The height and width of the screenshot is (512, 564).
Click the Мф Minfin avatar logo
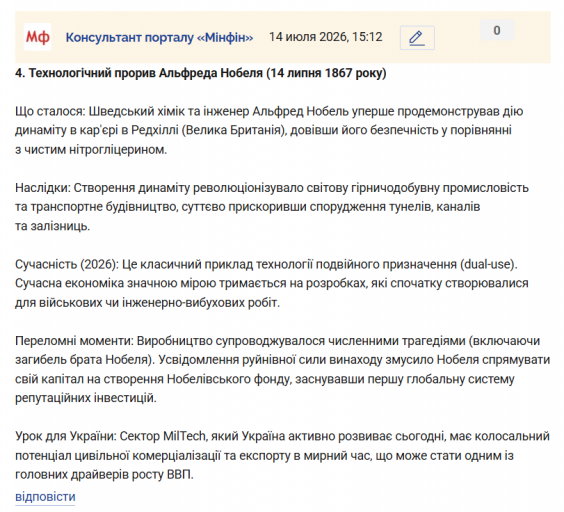click(x=37, y=37)
